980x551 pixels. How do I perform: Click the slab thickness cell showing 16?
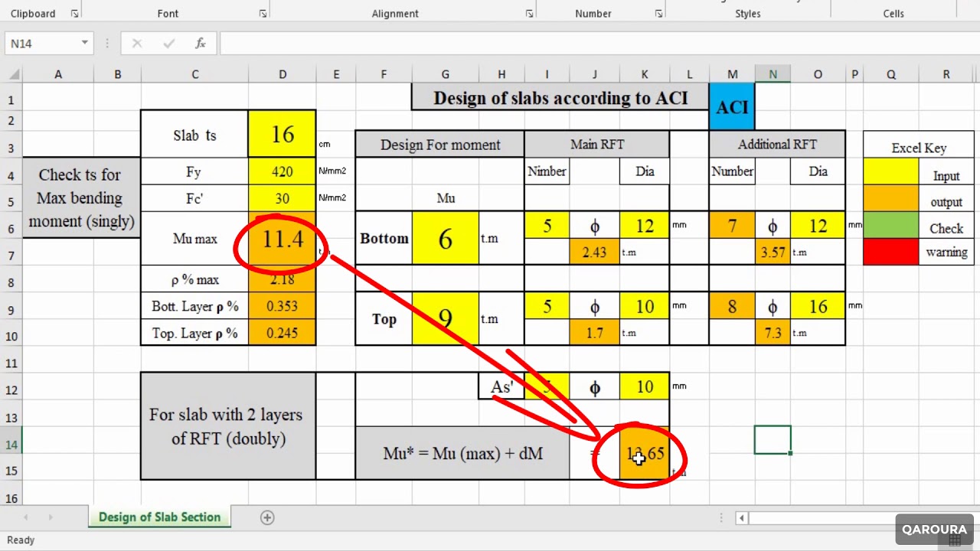283,135
